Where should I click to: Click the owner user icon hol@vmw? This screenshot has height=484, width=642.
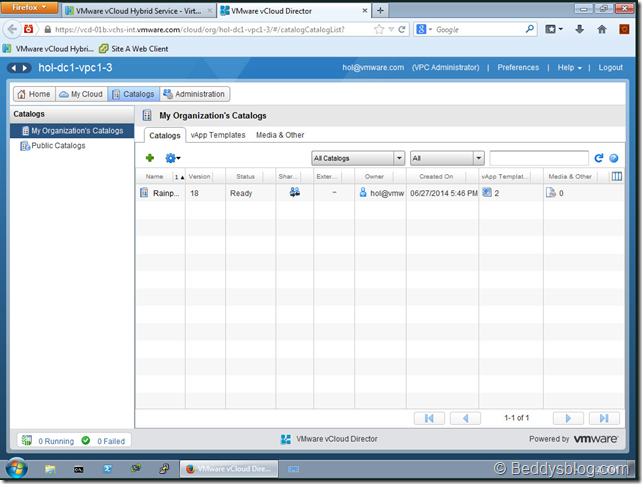[x=363, y=192]
